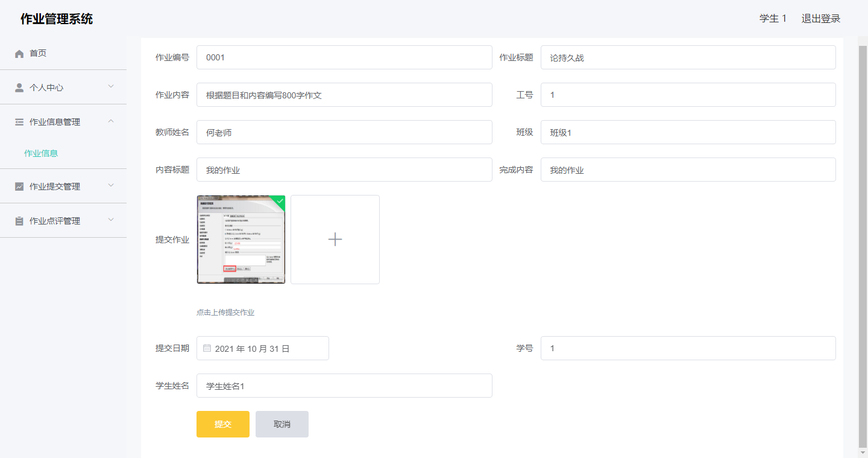The image size is (868, 458).
Task: Open the 提交日期 date picker field
Action: pyautogui.click(x=263, y=348)
